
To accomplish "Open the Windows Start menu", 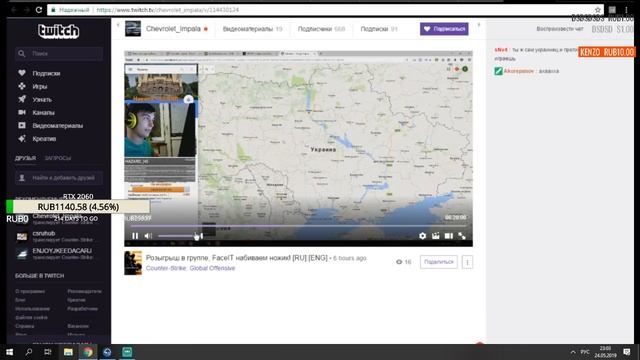I will pyautogui.click(x=9, y=352).
